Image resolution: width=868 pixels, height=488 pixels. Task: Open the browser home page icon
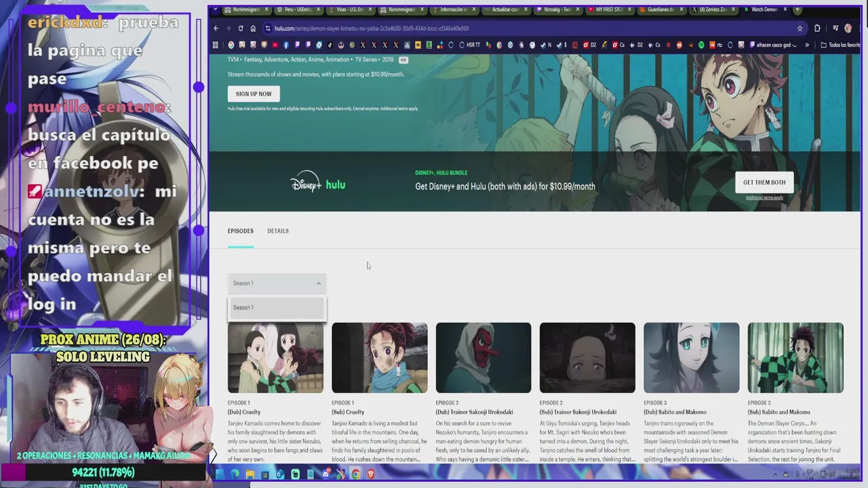pyautogui.click(x=253, y=28)
